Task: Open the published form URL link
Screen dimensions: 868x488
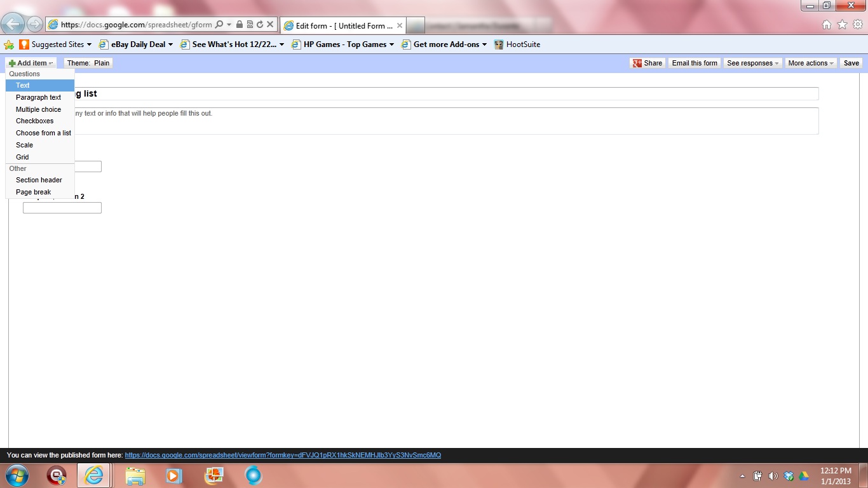Action: click(x=283, y=456)
